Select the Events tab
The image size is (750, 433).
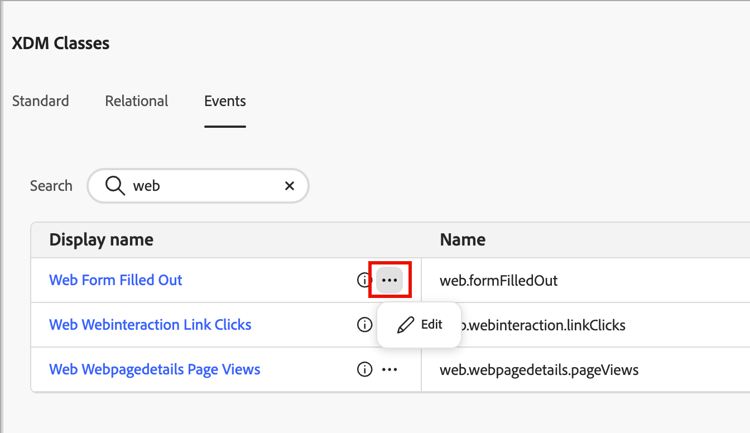click(225, 101)
